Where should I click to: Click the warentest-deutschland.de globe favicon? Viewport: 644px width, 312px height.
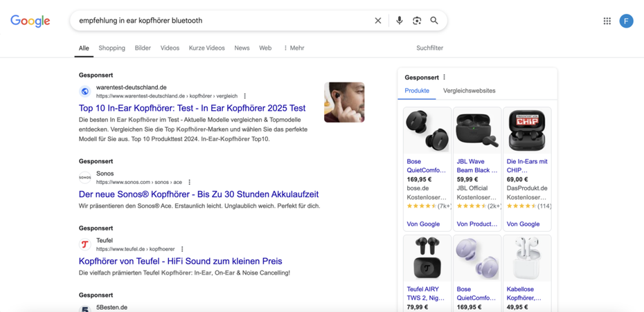[x=85, y=91]
